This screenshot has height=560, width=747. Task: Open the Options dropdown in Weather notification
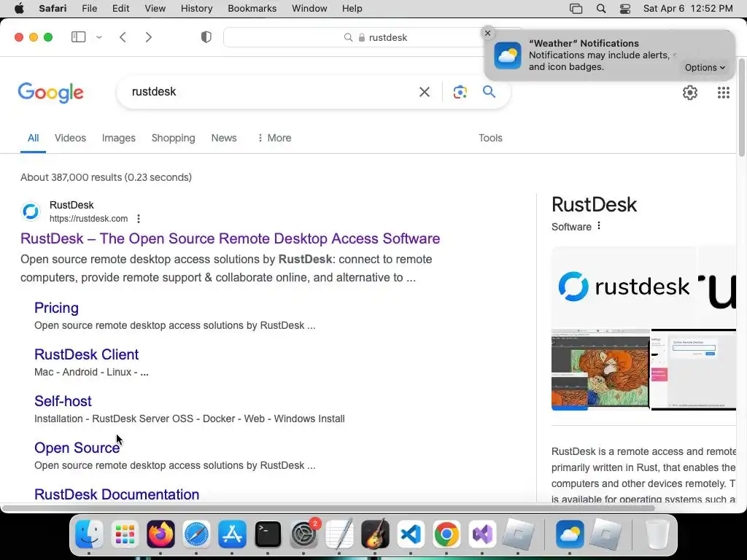[705, 68]
